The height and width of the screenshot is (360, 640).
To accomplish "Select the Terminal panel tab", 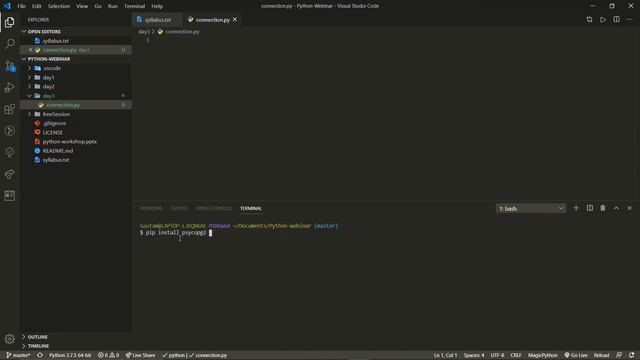I will coord(251,209).
